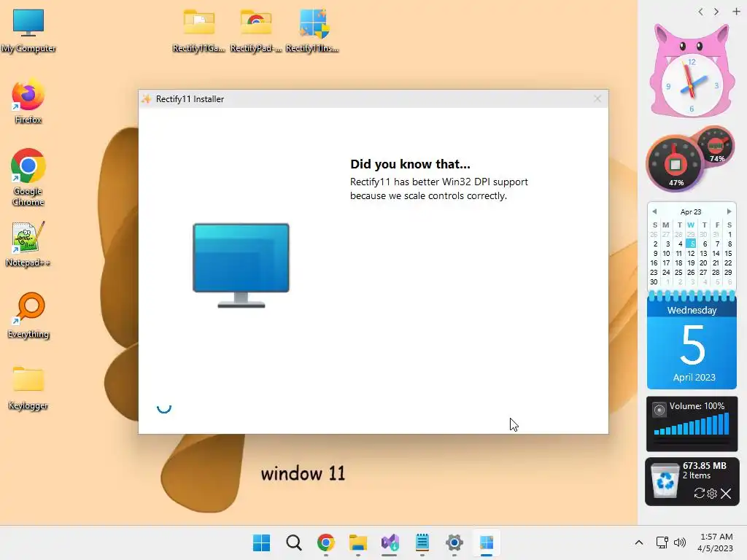The height and width of the screenshot is (560, 747).
Task: Mute via volume widget speaker icon
Action: click(659, 410)
